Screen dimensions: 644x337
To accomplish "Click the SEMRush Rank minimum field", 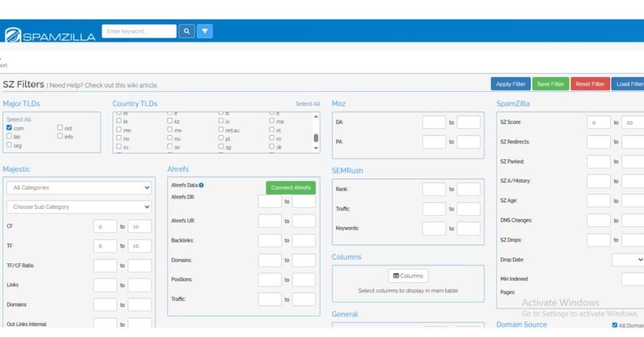I will (434, 189).
